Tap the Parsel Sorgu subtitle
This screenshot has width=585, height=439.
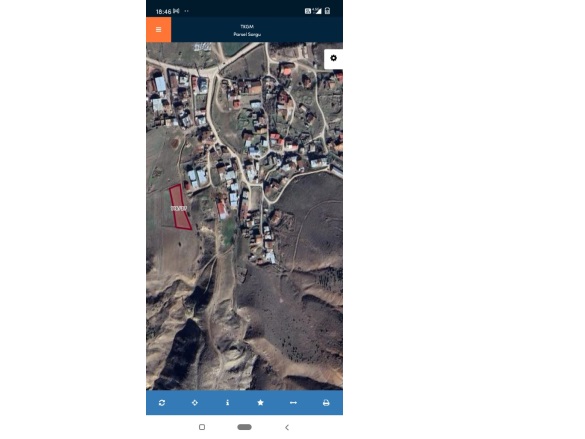(x=247, y=34)
